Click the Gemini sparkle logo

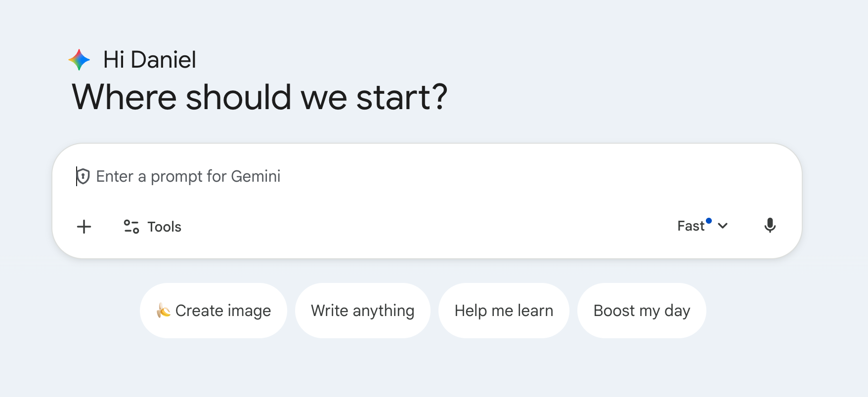click(x=79, y=60)
